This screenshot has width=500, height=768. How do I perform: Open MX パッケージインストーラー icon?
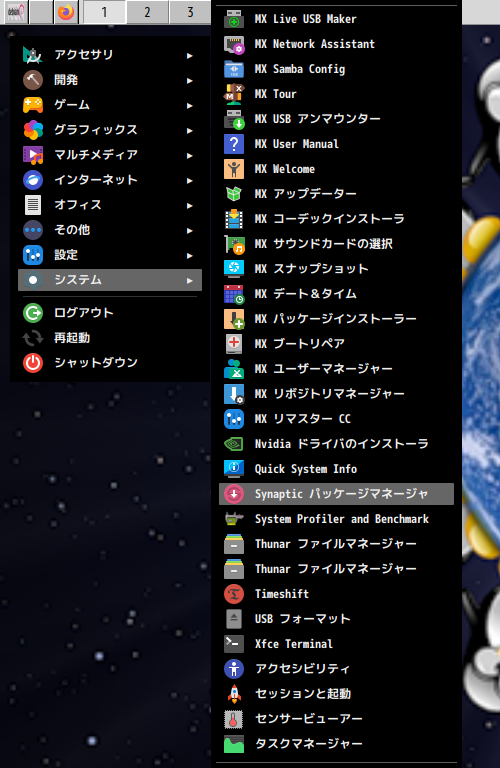(x=234, y=319)
